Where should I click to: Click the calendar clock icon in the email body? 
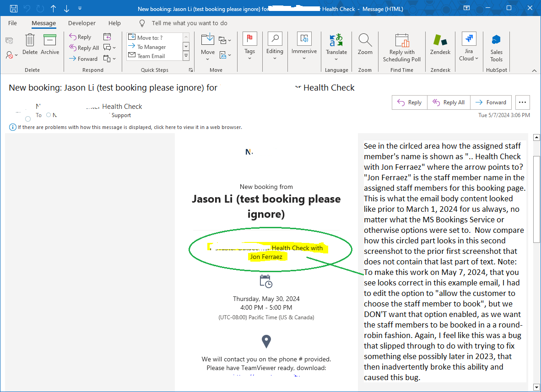point(266,281)
